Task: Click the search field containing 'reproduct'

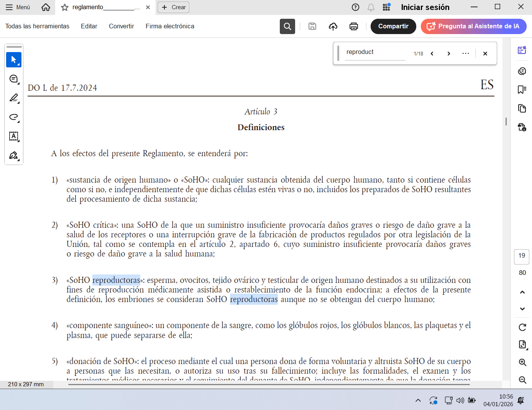Action: coord(374,52)
